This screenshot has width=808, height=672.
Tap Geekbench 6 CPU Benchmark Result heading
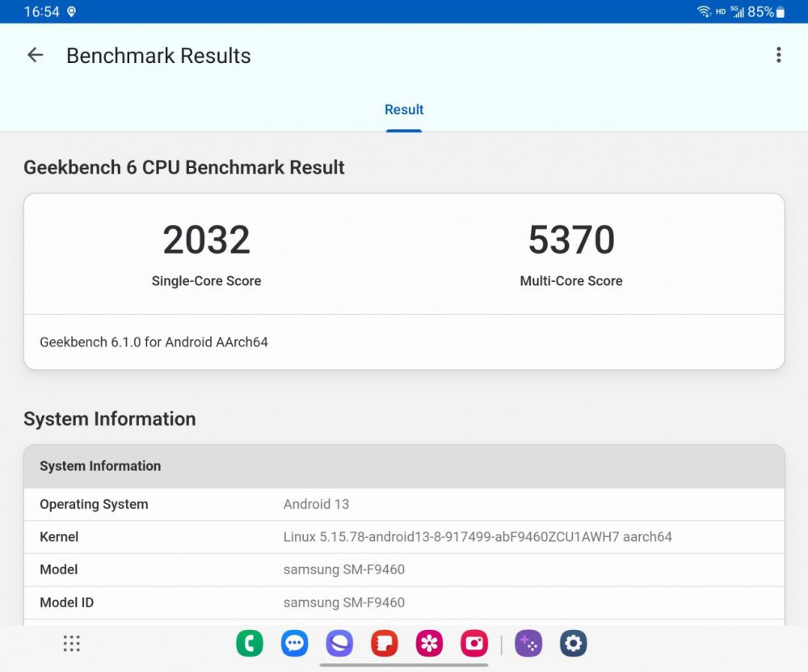click(x=184, y=167)
